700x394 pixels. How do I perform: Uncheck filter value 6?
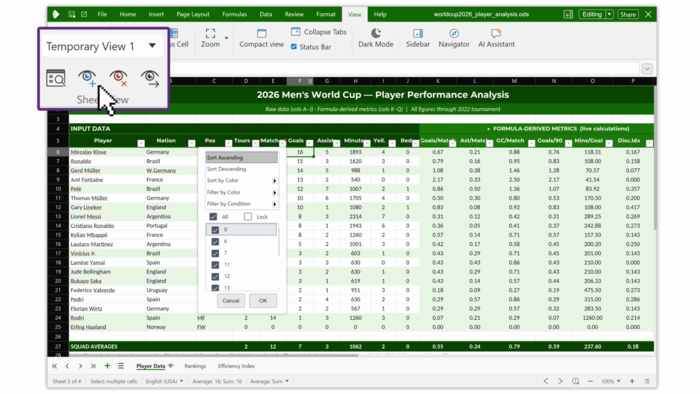coord(215,241)
